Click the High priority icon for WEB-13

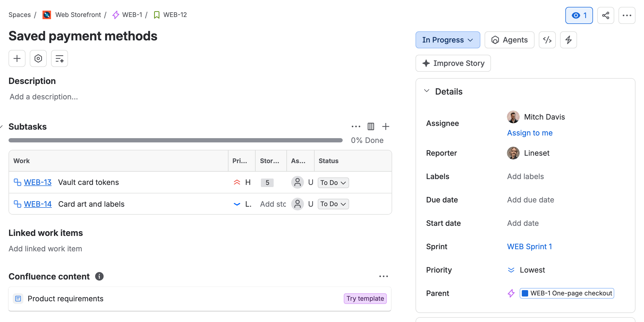[x=237, y=182]
